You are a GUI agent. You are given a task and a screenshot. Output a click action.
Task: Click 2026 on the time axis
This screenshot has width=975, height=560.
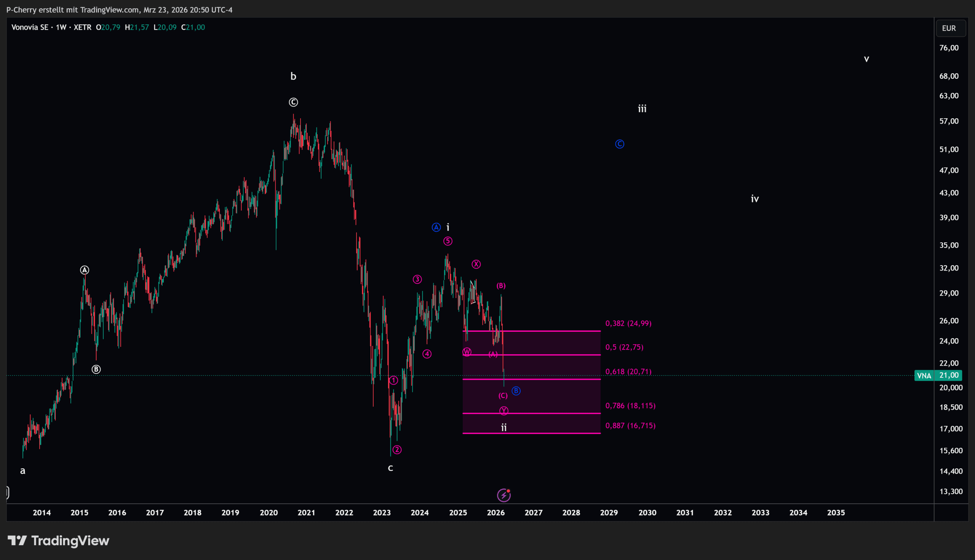pos(495,512)
